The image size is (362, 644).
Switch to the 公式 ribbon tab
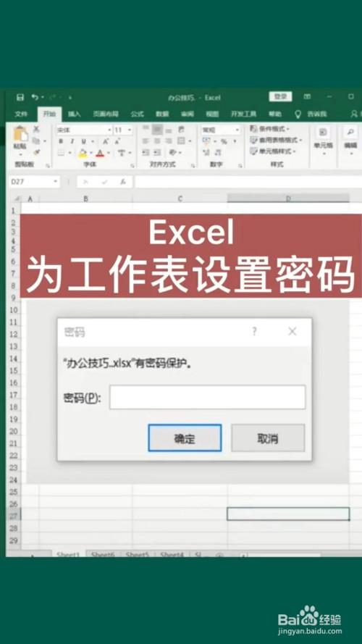[x=137, y=114]
